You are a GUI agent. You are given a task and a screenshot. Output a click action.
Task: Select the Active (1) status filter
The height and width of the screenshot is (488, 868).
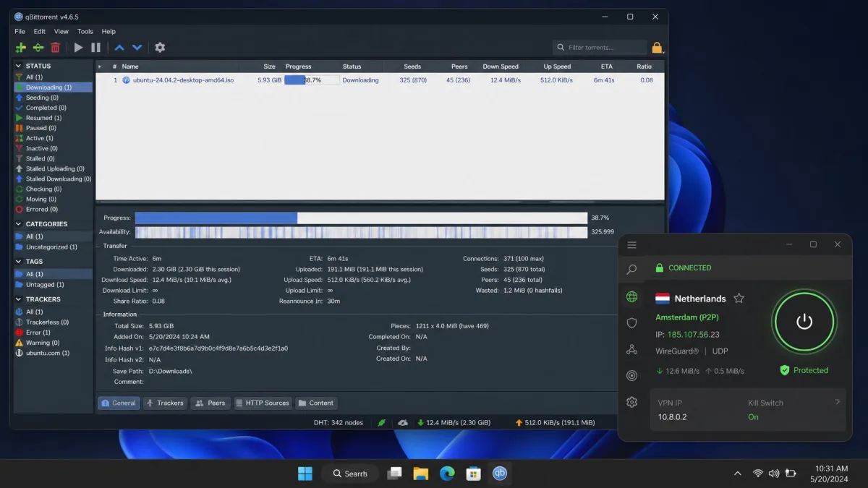pos(53,138)
